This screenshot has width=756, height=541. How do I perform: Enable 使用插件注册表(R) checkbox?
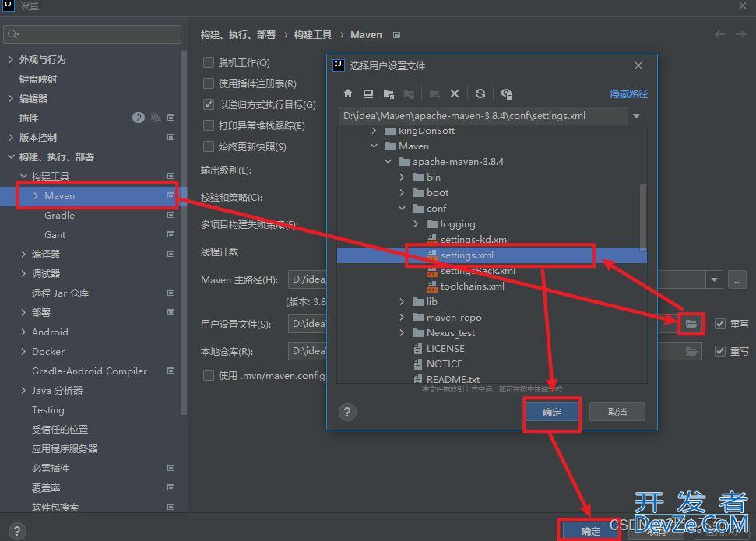click(x=209, y=83)
